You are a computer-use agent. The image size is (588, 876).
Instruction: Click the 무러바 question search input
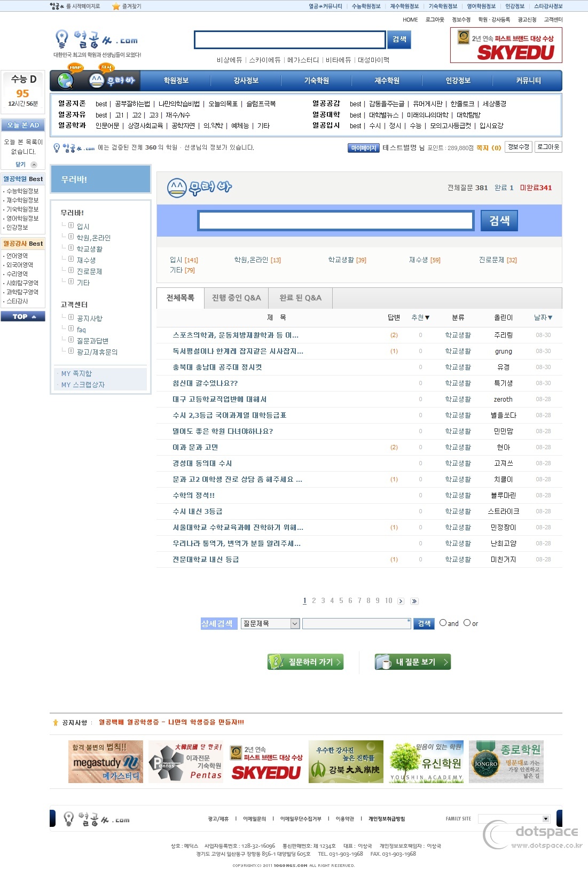pos(336,221)
